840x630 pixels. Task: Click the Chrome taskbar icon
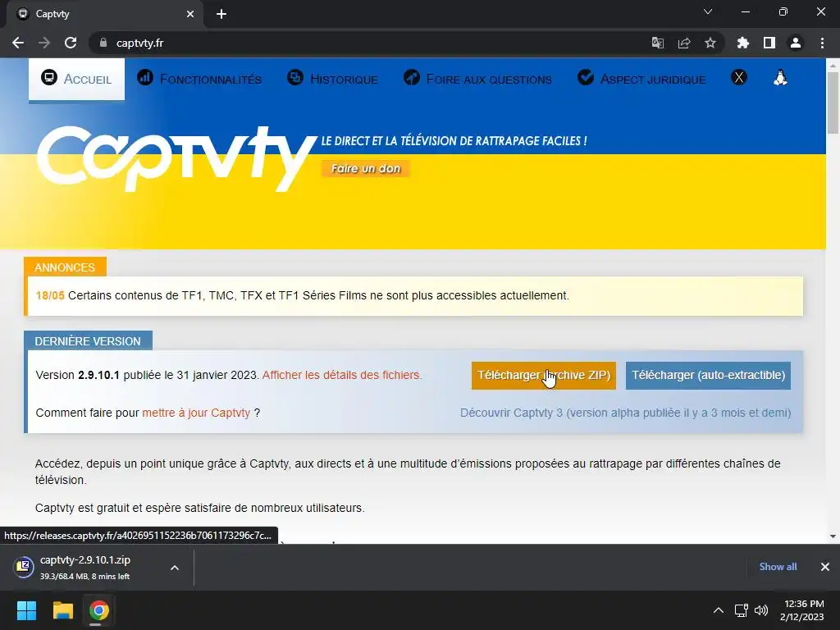pyautogui.click(x=98, y=610)
